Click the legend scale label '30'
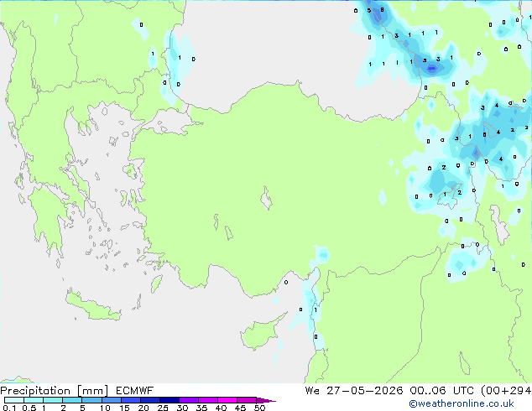Viewport: 532px width, 411px height. pyautogui.click(x=182, y=408)
